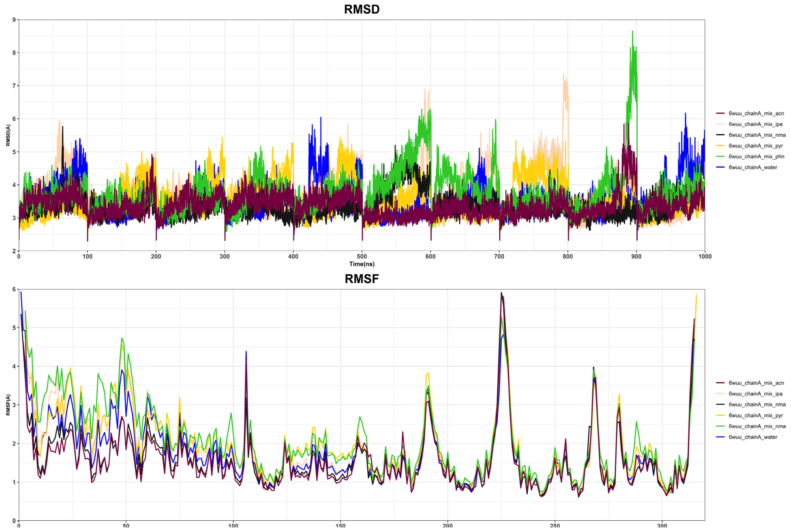Image resolution: width=791 pixels, height=532 pixels.
Task: Click the RMSF chart title
Action: 361,279
